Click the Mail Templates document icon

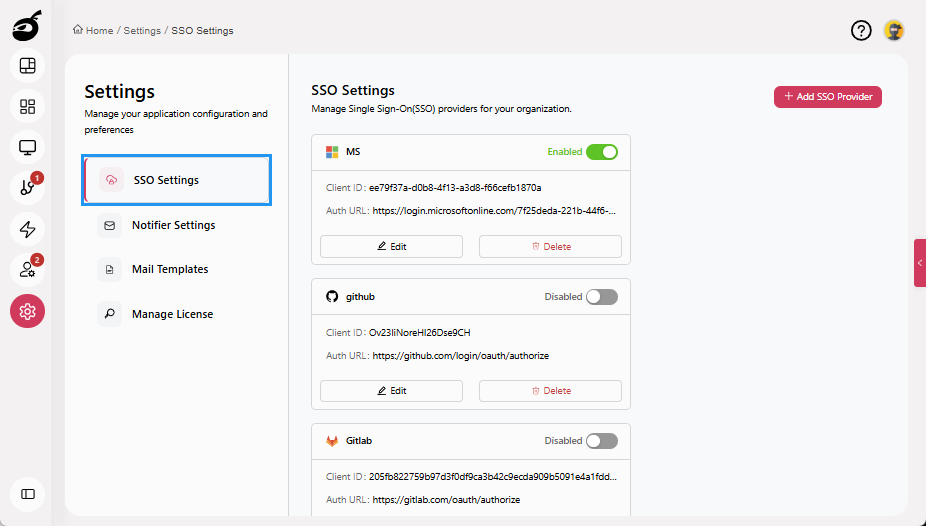[109, 269]
